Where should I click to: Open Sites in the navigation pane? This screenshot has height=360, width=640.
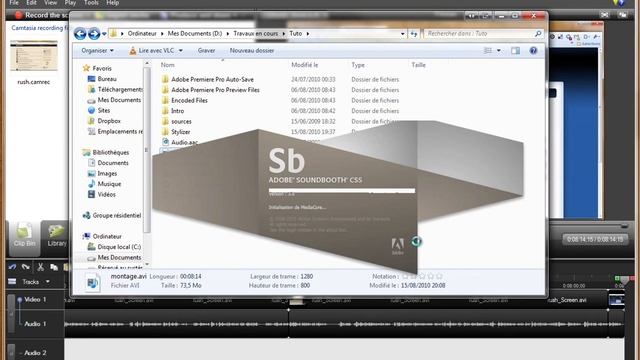tap(104, 111)
